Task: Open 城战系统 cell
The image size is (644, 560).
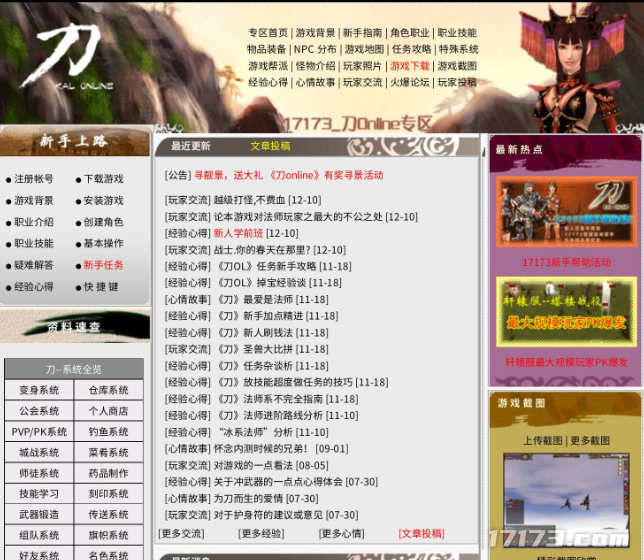Action: pyautogui.click(x=39, y=452)
